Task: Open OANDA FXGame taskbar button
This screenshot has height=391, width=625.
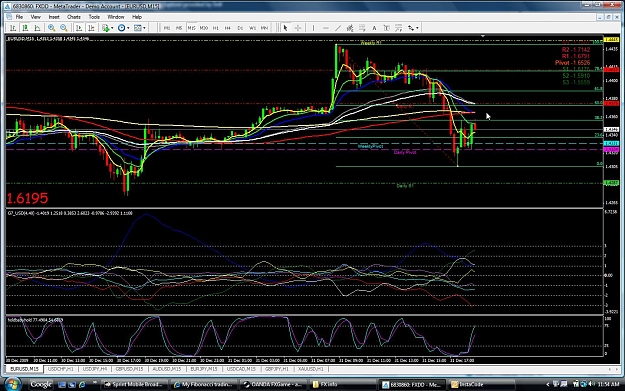Action: click(273, 385)
